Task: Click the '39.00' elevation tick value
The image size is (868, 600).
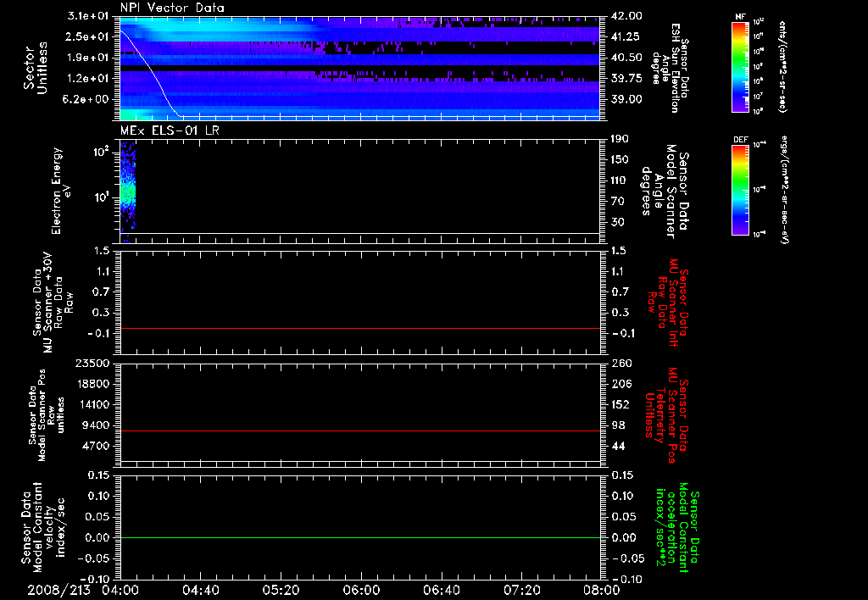Action: tap(626, 99)
